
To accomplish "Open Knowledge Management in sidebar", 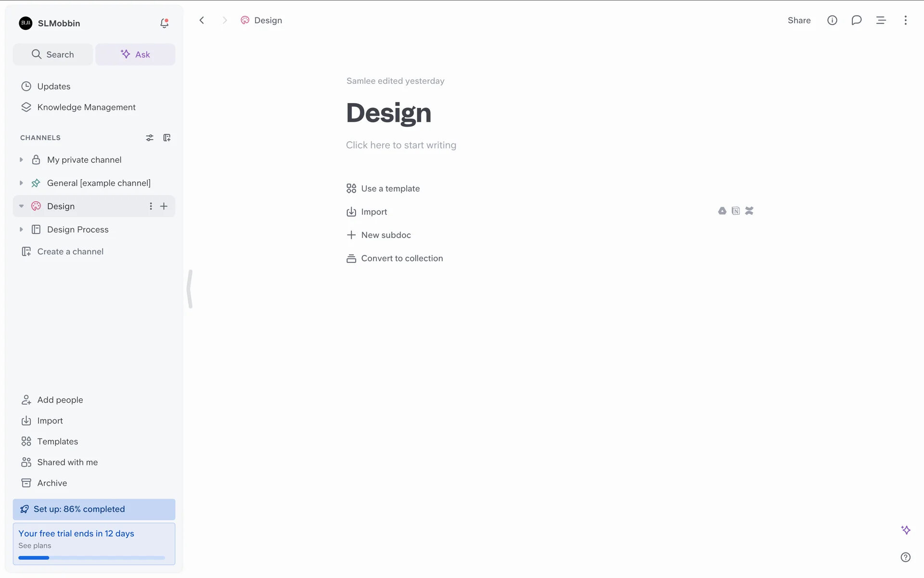I will pos(86,107).
